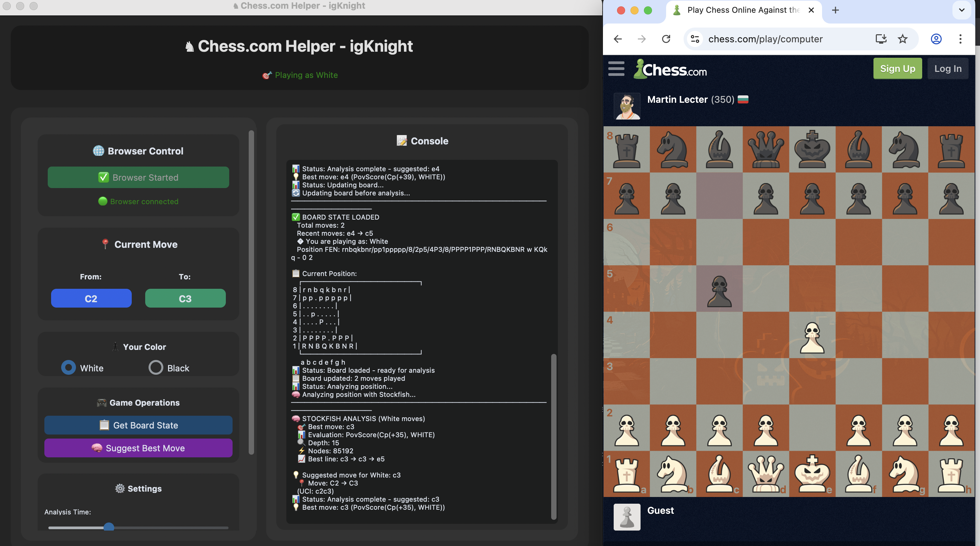Open a new browser tab
This screenshot has width=980, height=546.
(835, 10)
